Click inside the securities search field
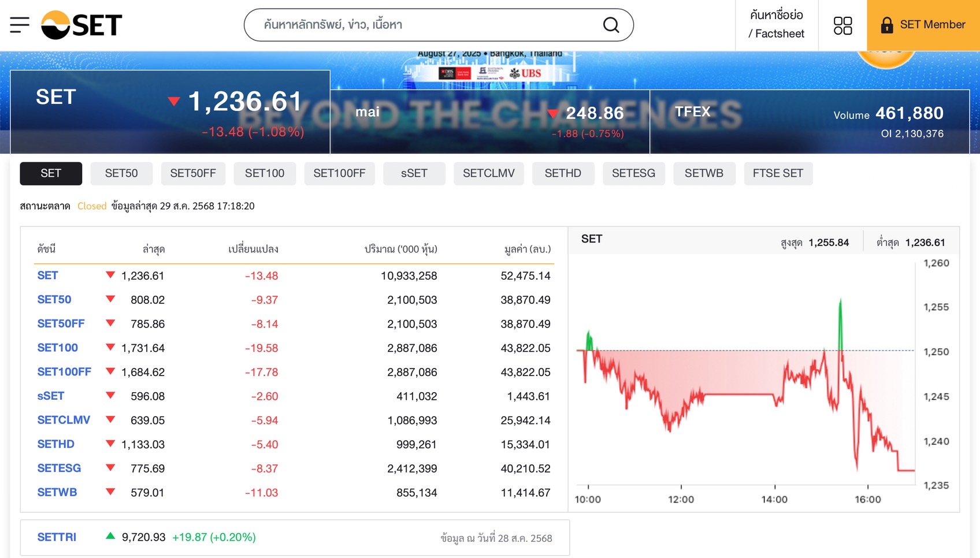Viewport: 980px width, 558px height. coord(428,25)
